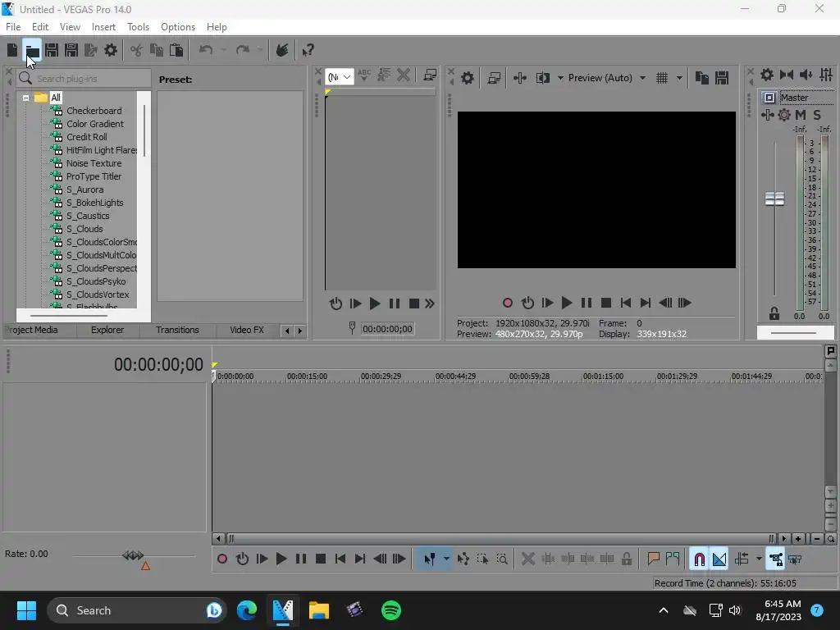Image resolution: width=840 pixels, height=630 pixels.
Task: Stop playback on timeline transport
Action: (x=321, y=559)
